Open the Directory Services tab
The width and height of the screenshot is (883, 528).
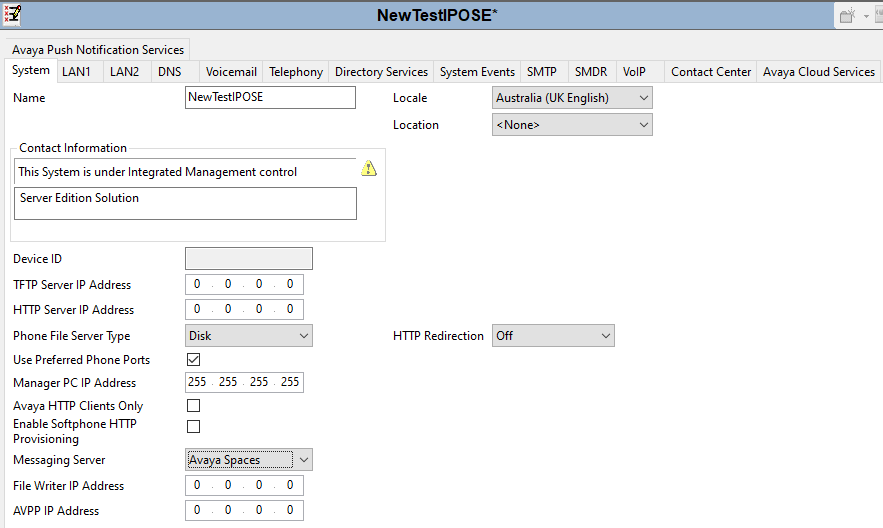[x=381, y=72]
